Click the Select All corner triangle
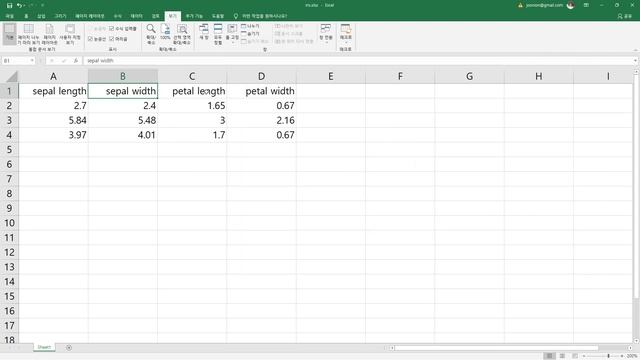Image resolution: width=640 pixels, height=360 pixels. (12, 76)
